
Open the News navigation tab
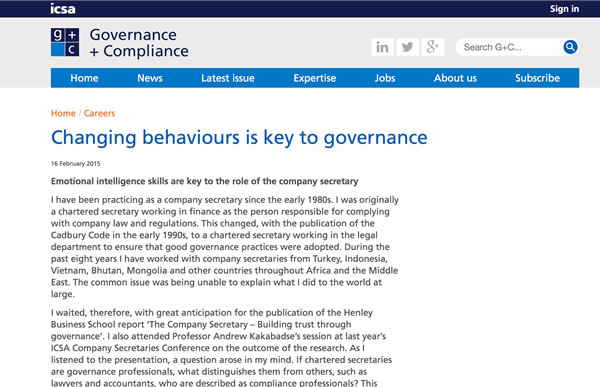pos(150,78)
